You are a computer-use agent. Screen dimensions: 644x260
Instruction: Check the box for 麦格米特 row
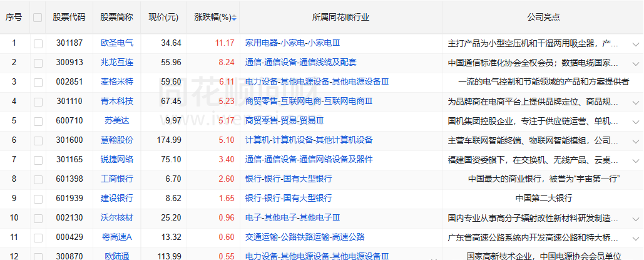click(x=38, y=82)
